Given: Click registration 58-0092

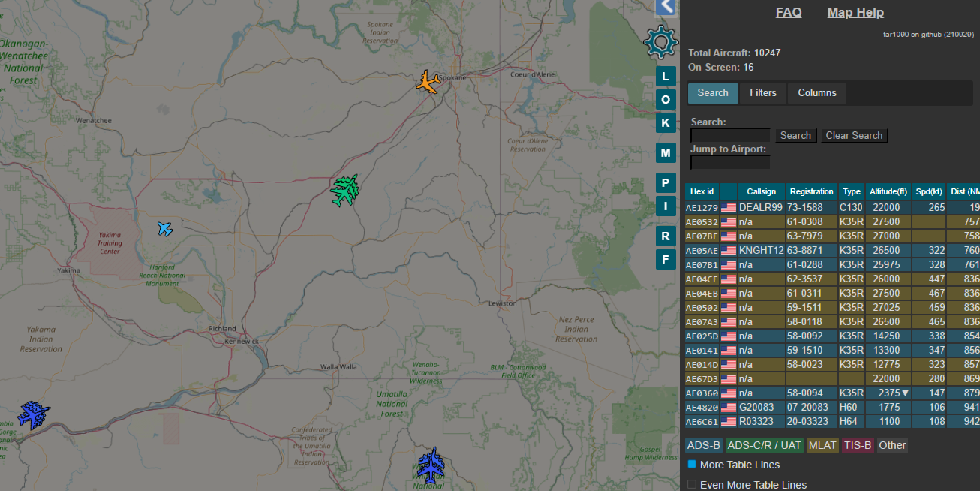Looking at the screenshot, I should [804, 336].
